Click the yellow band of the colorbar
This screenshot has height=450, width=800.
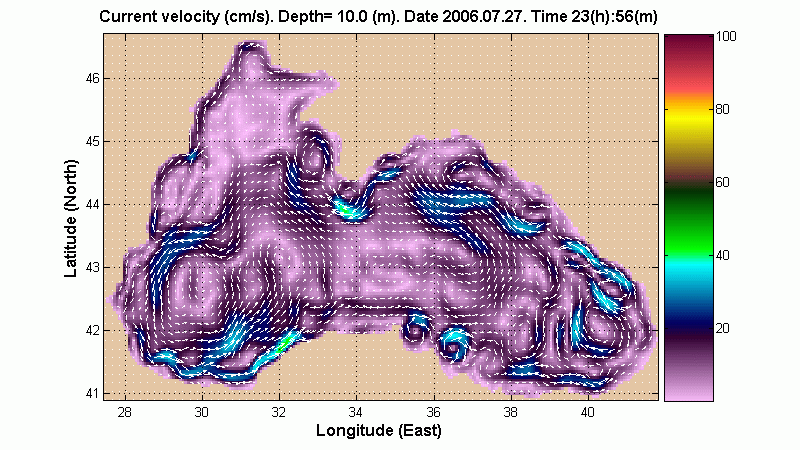click(688, 116)
